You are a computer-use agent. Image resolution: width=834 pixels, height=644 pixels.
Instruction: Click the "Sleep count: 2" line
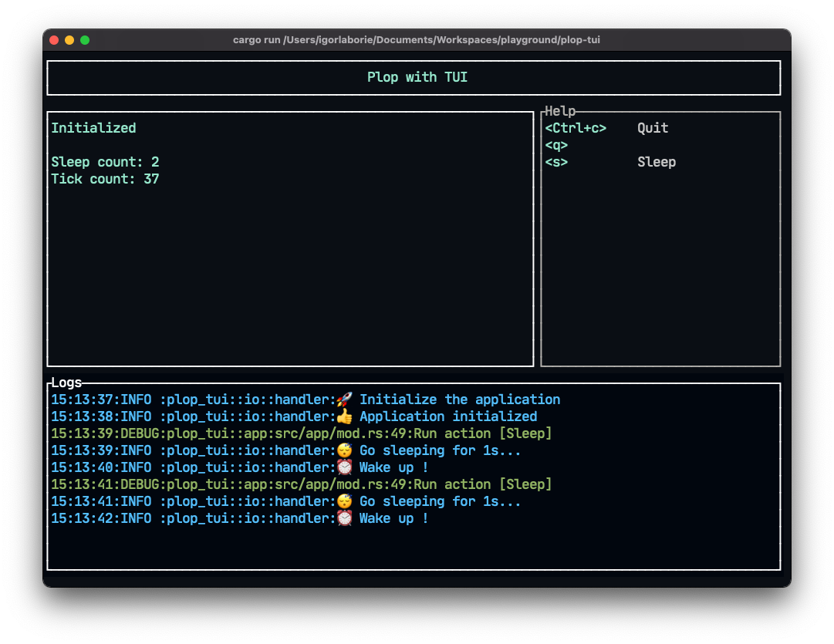pyautogui.click(x=105, y=162)
